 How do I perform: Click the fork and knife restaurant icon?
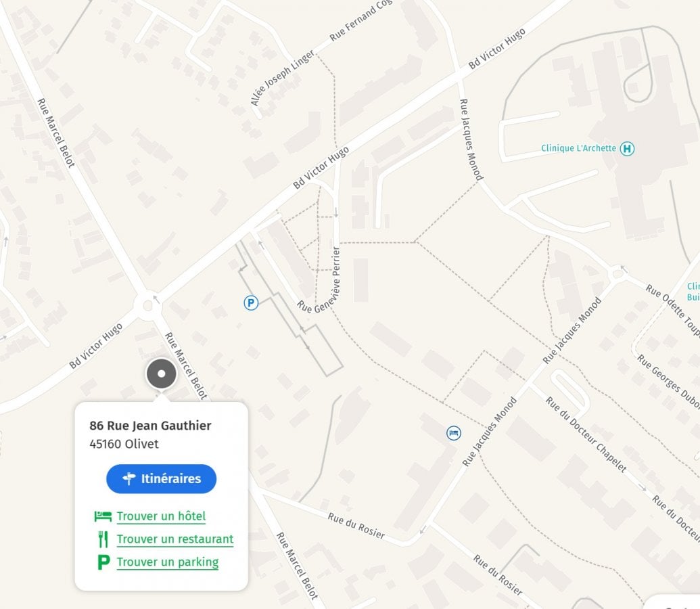pos(103,539)
